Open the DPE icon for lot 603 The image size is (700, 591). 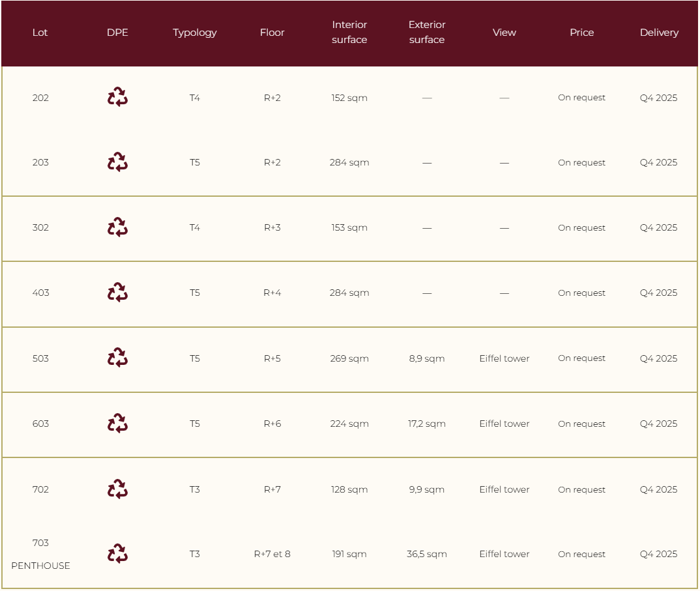coord(117,424)
